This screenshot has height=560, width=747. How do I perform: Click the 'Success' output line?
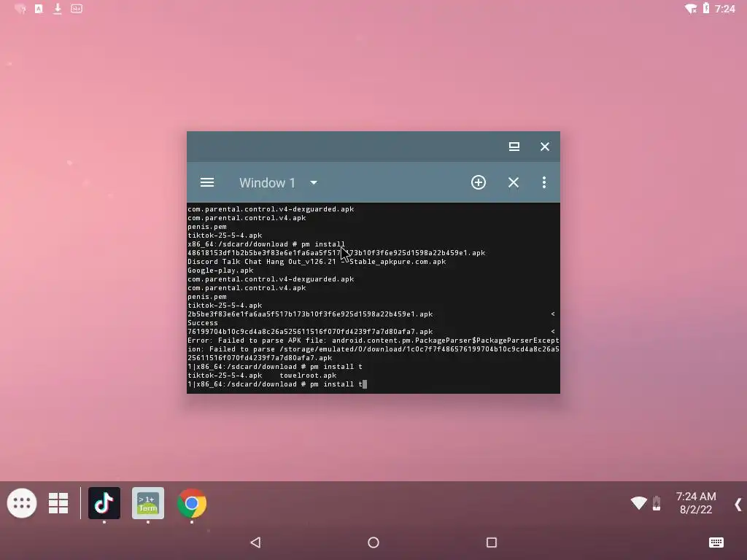click(x=203, y=323)
